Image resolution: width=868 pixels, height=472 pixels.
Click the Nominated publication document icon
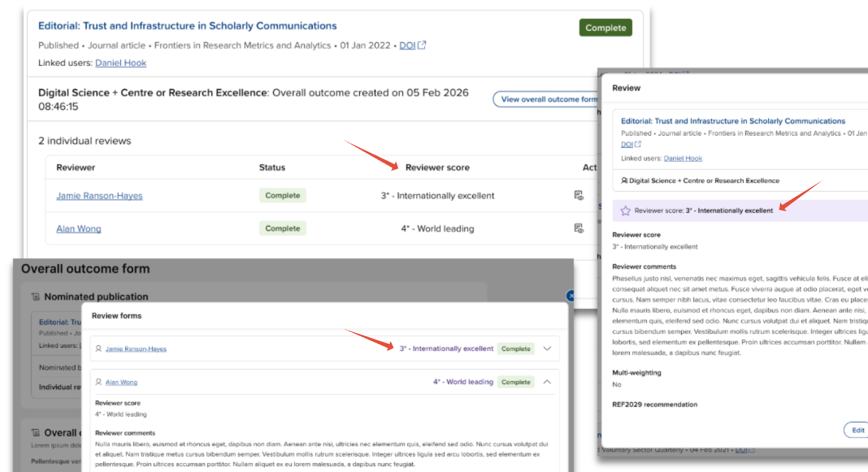(x=35, y=297)
